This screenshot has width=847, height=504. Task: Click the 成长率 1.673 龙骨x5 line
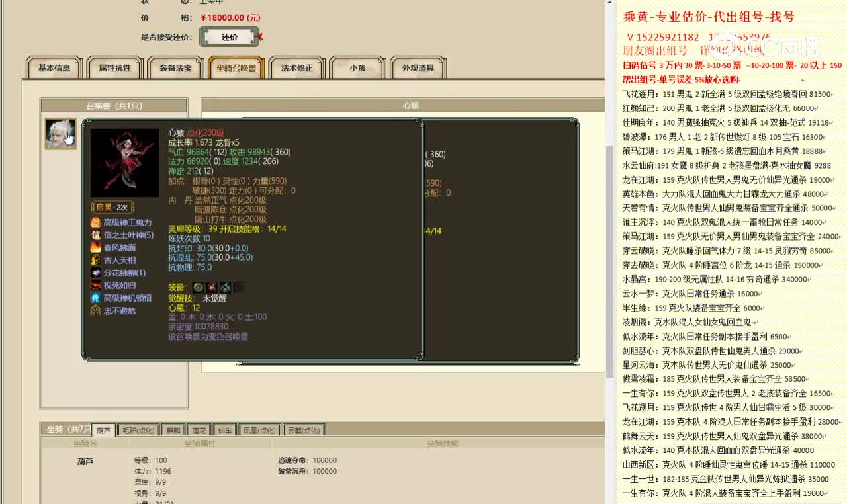[204, 142]
